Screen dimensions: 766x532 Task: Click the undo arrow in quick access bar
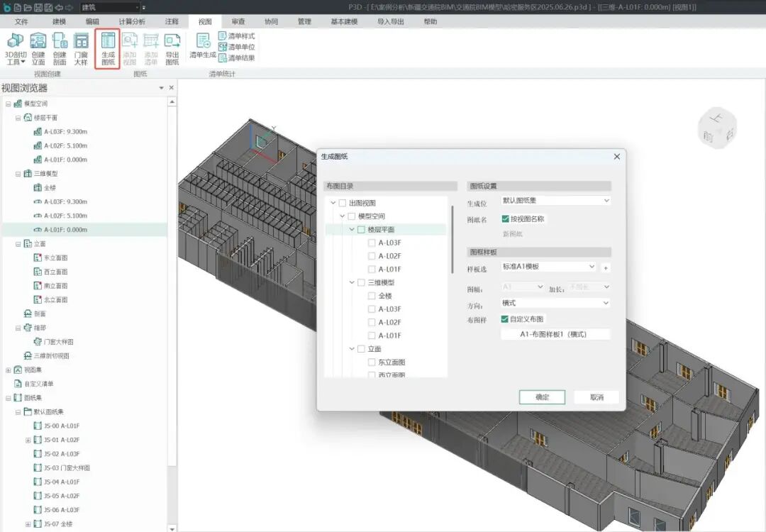pyautogui.click(x=59, y=7)
